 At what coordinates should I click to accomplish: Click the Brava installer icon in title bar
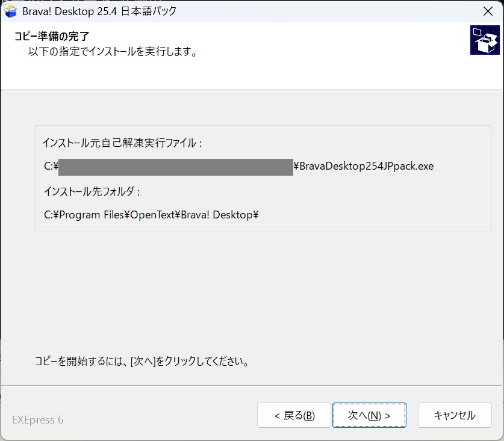(10, 11)
